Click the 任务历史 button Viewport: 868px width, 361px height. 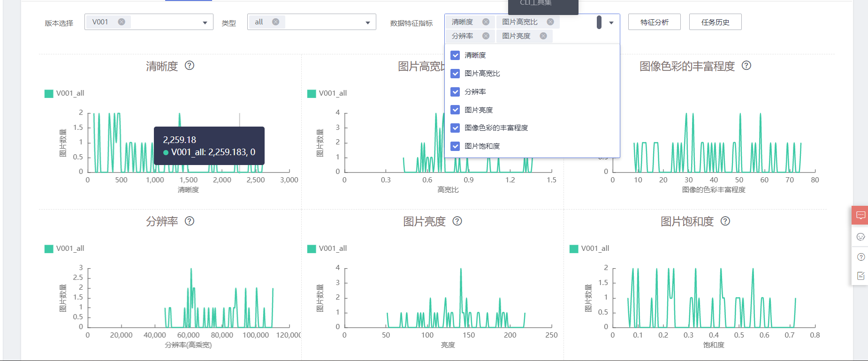(x=716, y=22)
